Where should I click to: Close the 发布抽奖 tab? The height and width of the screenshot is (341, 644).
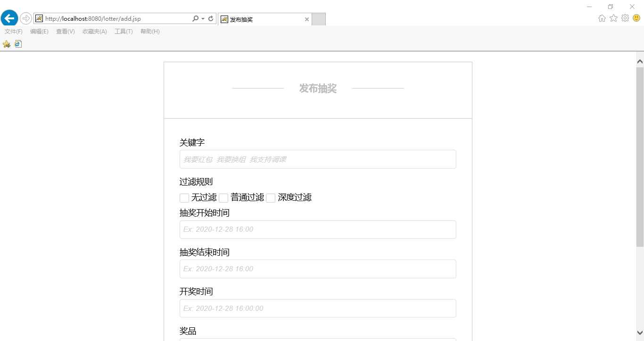pos(307,19)
